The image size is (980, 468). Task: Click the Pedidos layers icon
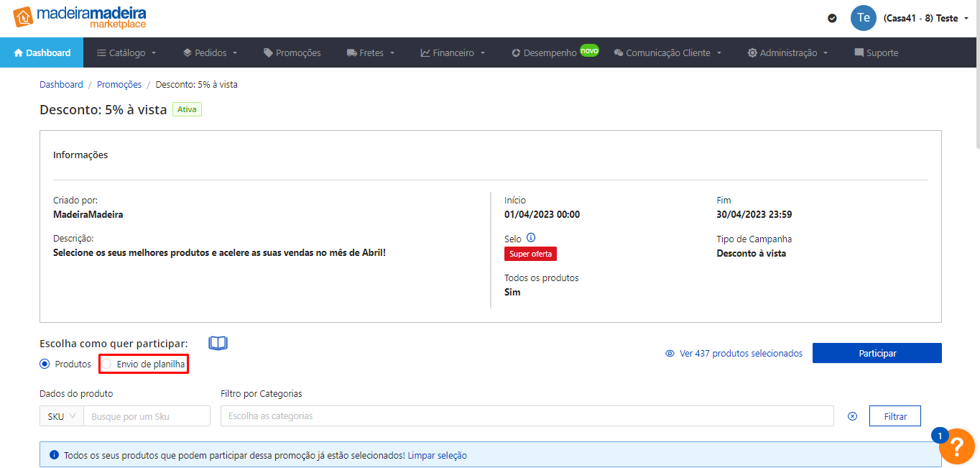point(187,52)
